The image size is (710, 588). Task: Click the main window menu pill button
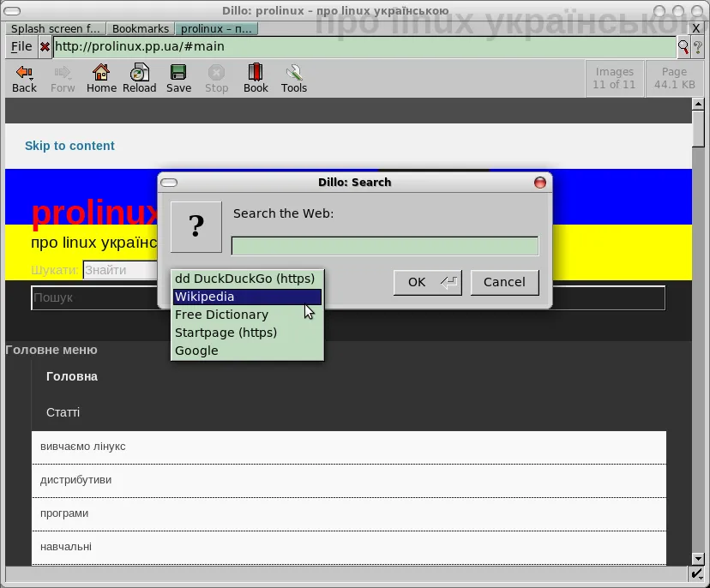click(x=12, y=11)
